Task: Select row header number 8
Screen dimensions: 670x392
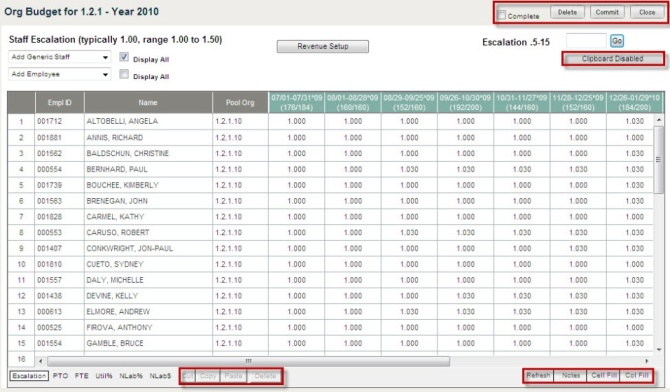Action: 21,233
